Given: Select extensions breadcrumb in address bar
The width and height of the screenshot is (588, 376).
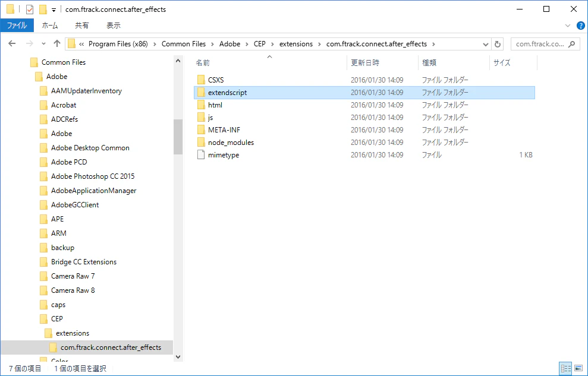Looking at the screenshot, I should click(296, 44).
